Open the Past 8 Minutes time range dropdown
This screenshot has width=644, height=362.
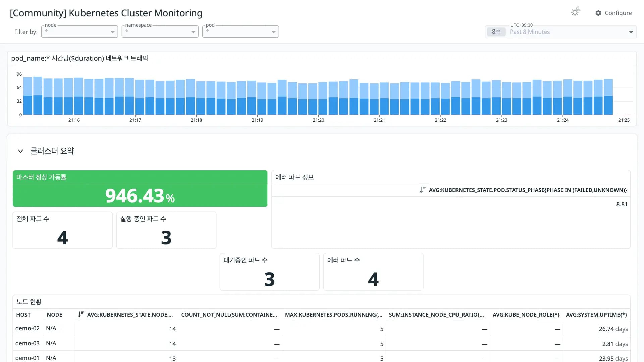point(561,32)
